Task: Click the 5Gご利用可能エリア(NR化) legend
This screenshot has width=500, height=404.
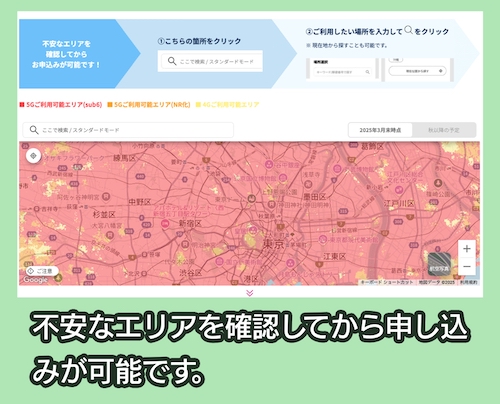Action: [152, 105]
